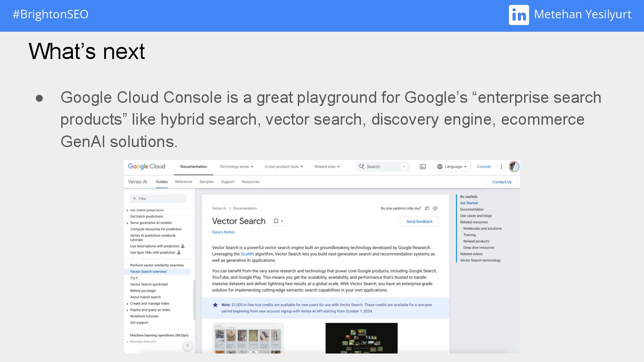Open the Technology areas dropdown
644x362 pixels.
236,167
